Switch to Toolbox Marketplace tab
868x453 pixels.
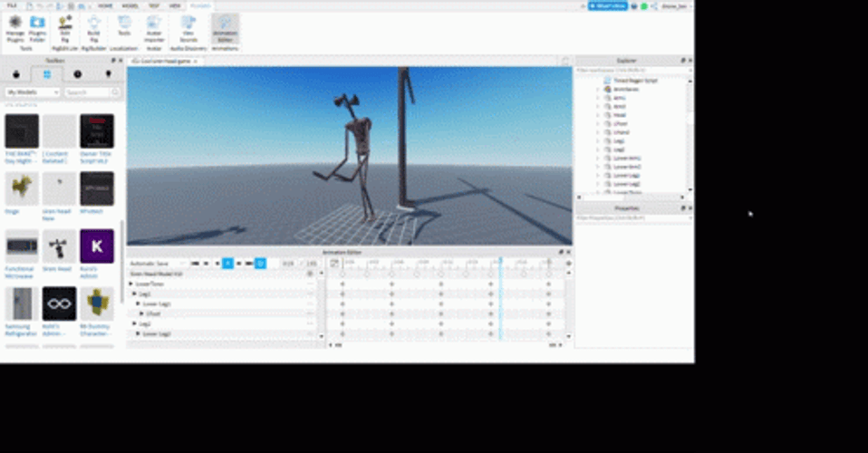tap(16, 74)
